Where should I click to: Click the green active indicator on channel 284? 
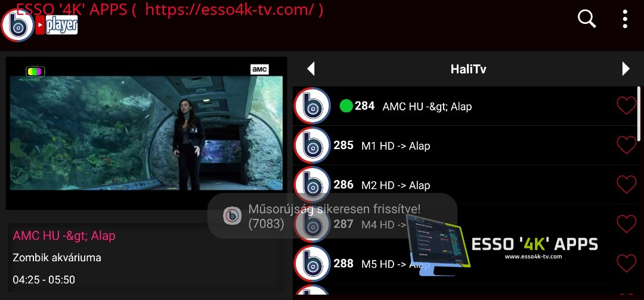[x=346, y=106]
